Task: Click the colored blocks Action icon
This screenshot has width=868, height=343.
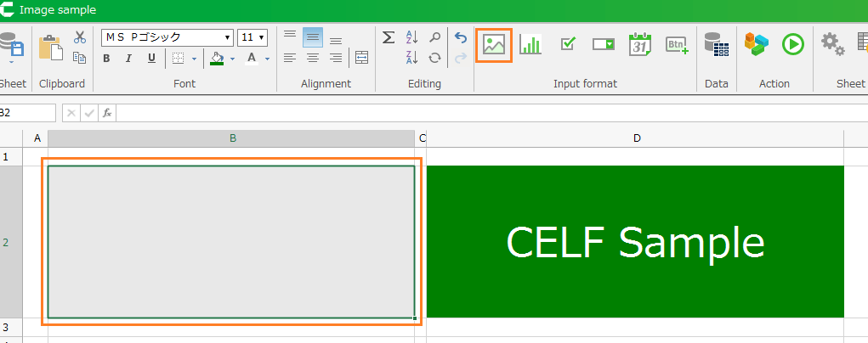Action: (756, 44)
